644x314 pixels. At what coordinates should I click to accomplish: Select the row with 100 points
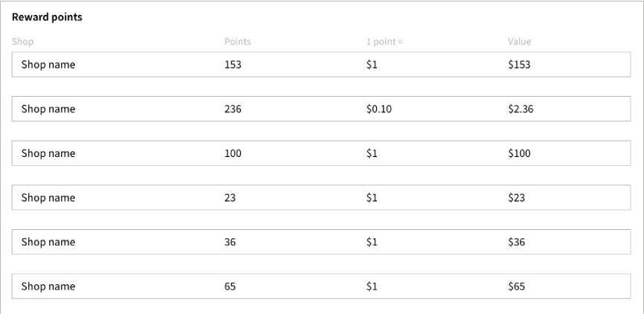(x=321, y=153)
